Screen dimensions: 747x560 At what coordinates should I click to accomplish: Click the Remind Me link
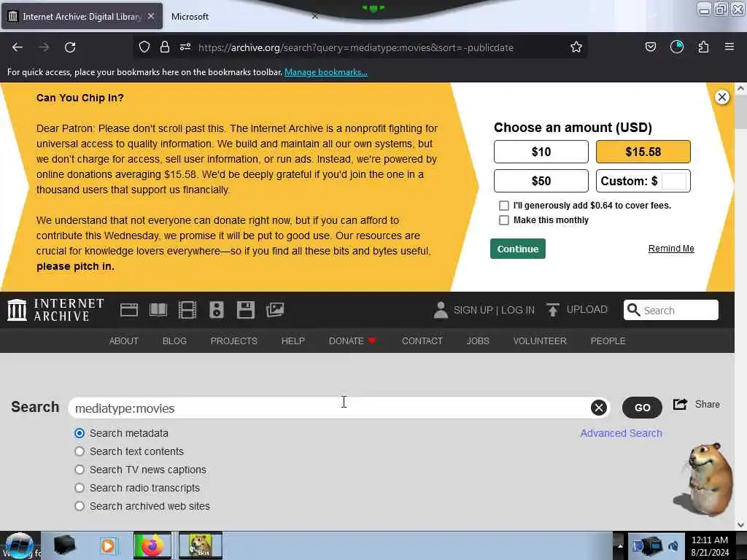[671, 249]
